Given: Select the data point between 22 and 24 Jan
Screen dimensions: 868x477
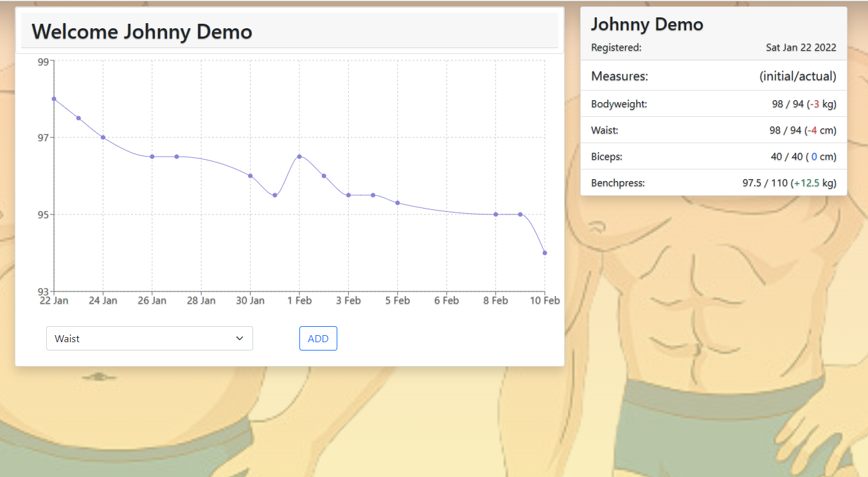Looking at the screenshot, I should 78,118.
